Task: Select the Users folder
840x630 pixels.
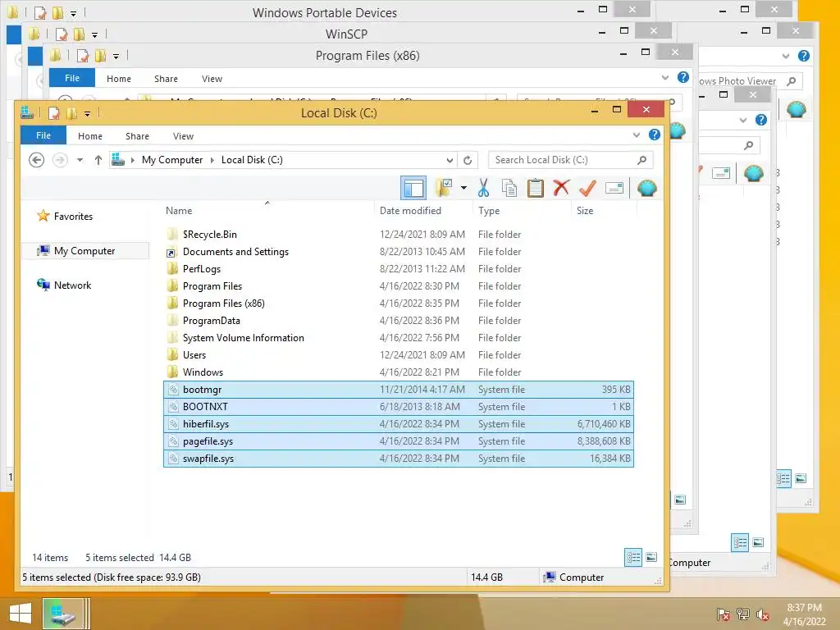Action: [399, 354]
